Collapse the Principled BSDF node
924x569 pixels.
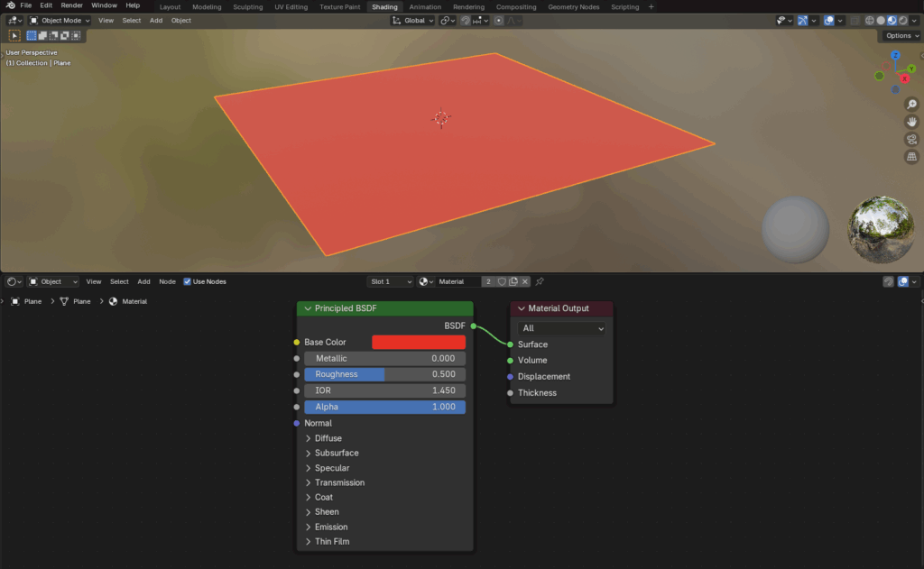(x=308, y=308)
